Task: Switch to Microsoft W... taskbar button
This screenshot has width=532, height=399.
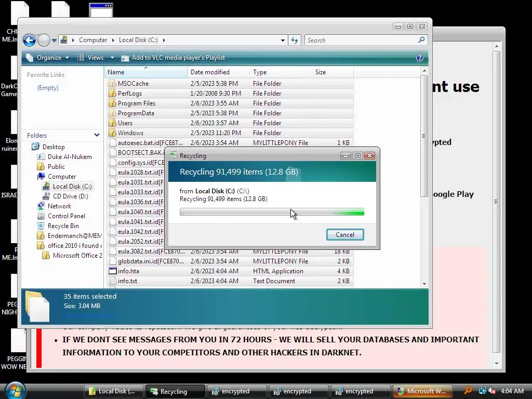Action: (422, 391)
